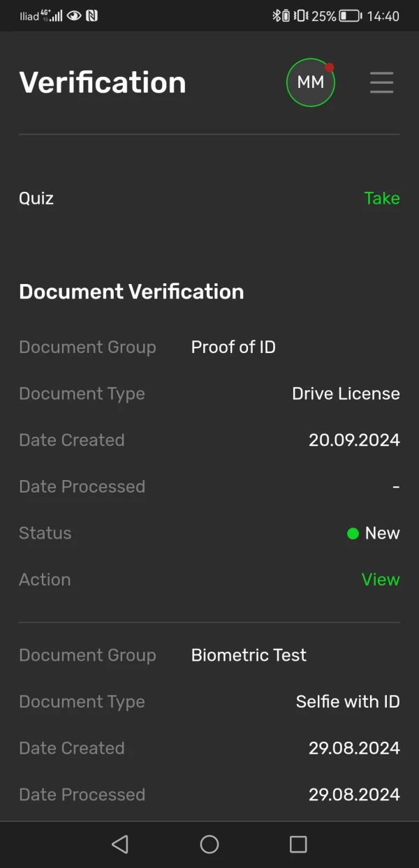The height and width of the screenshot is (868, 419).
Task: Tap the Selfie with ID document type
Action: coord(348,701)
